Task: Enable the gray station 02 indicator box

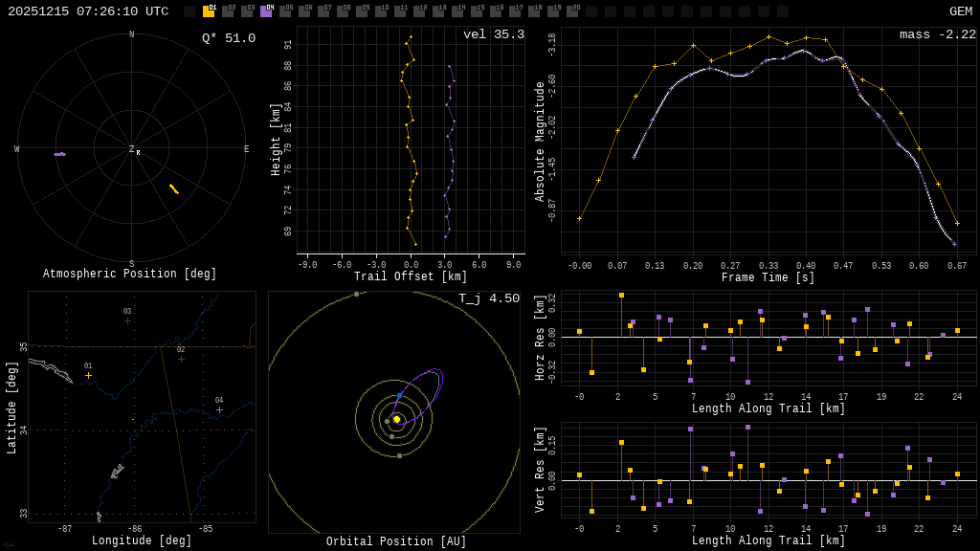Action: coord(228,11)
